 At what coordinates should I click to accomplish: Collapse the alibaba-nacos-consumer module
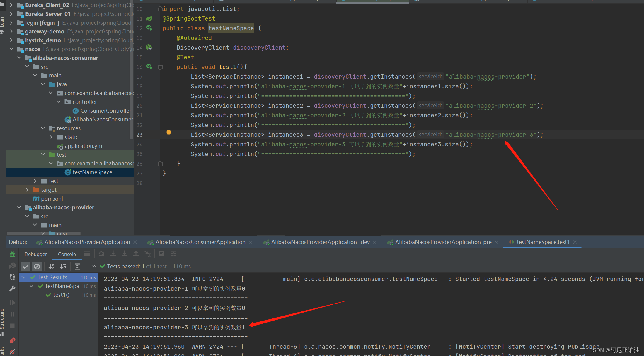coord(19,58)
